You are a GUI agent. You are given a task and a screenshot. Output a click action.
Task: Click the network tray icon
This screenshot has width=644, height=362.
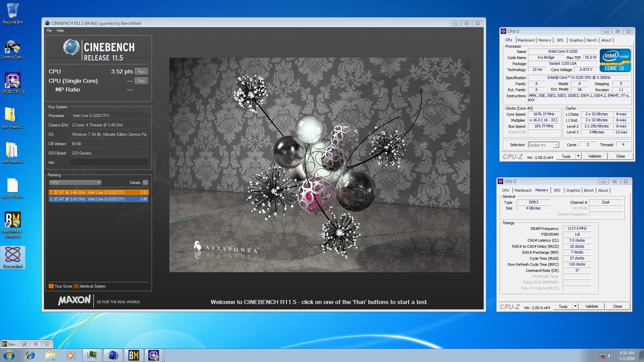(602, 356)
